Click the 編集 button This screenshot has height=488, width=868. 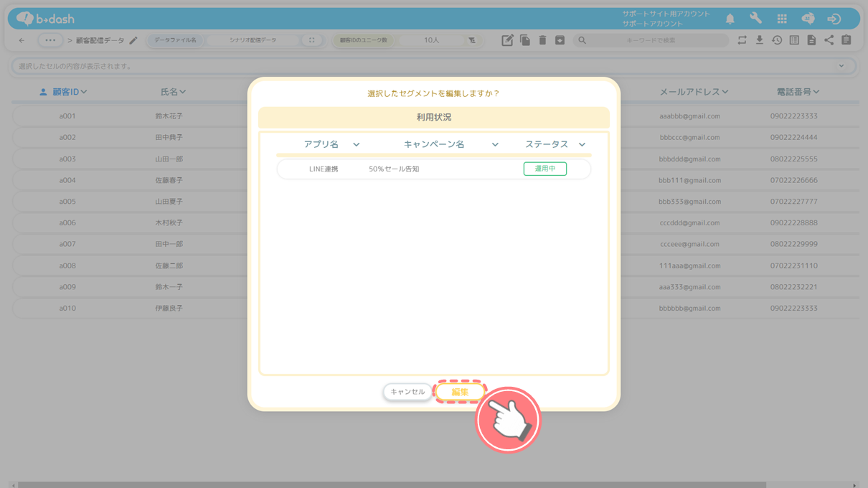[460, 392]
